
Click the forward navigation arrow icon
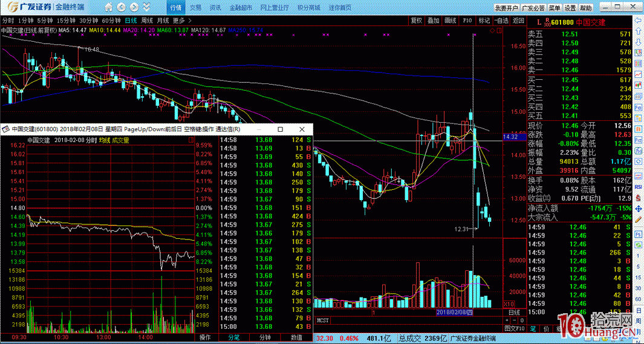[134, 7]
